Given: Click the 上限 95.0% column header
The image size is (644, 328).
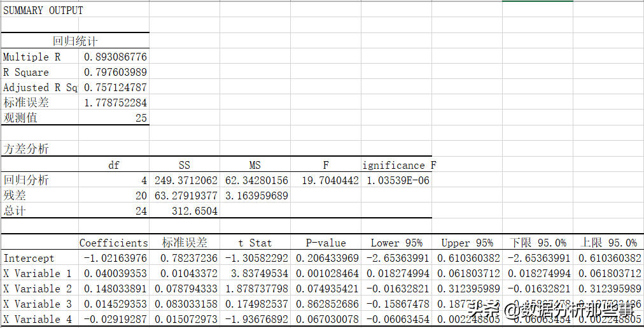Looking at the screenshot, I should click(x=608, y=243).
